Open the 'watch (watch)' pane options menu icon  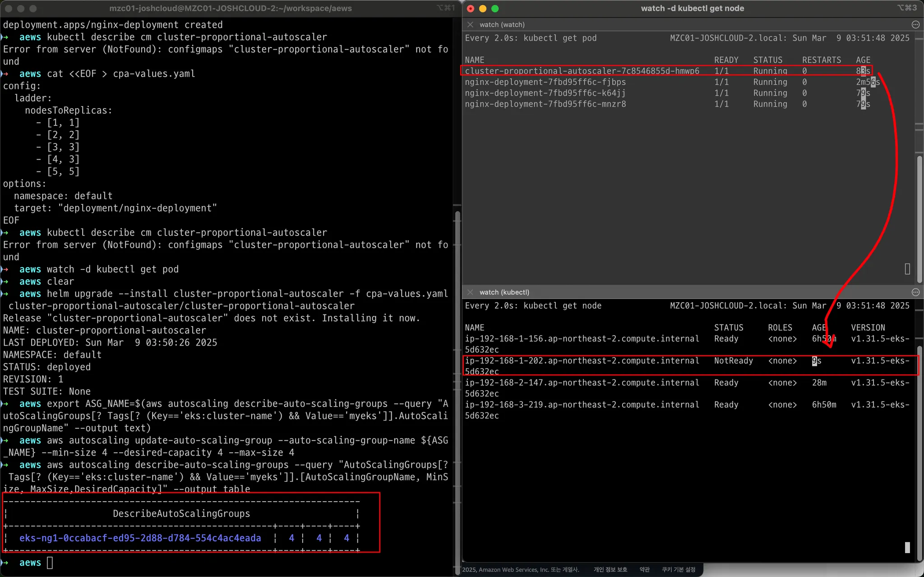point(915,24)
